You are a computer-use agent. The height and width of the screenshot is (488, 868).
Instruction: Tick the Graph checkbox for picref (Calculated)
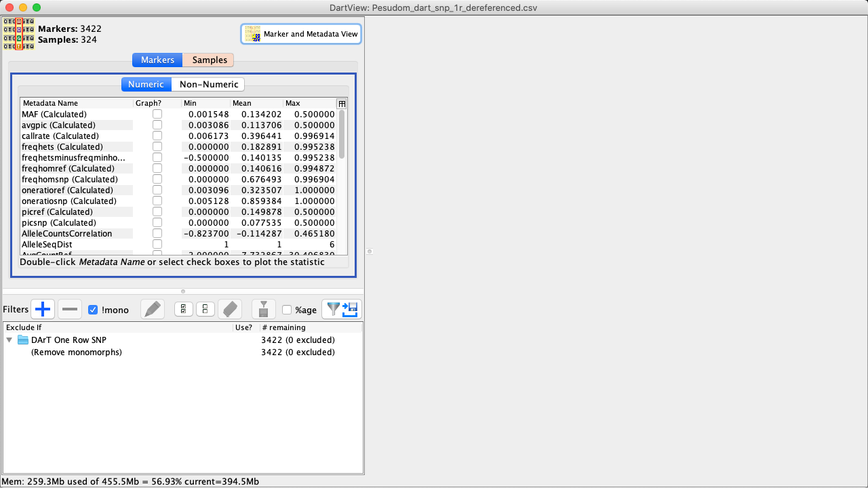pos(157,211)
